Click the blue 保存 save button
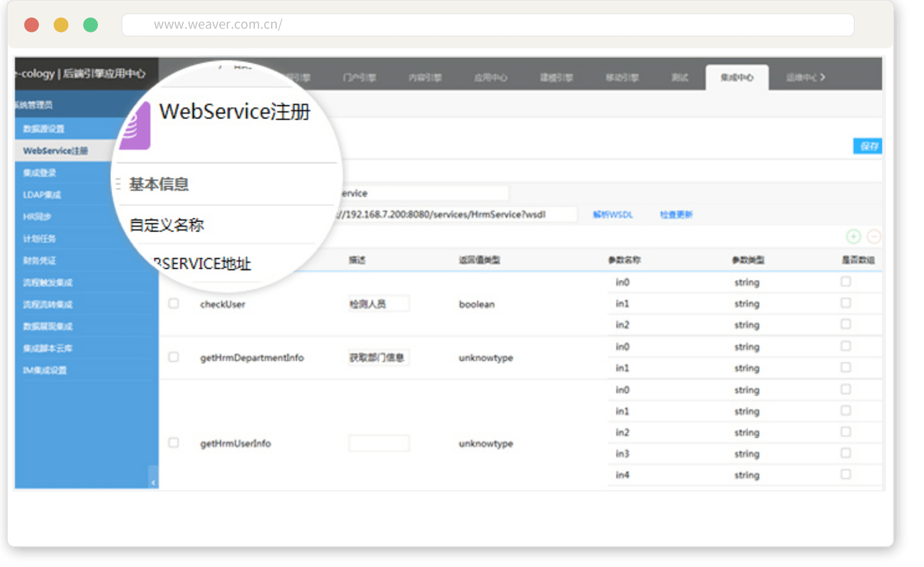924x567 pixels. click(x=867, y=146)
